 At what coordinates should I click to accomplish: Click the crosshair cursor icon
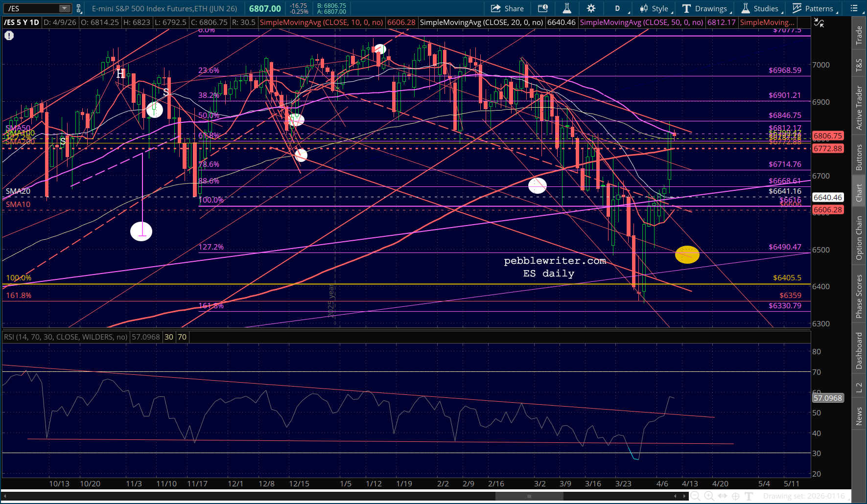tap(735, 496)
